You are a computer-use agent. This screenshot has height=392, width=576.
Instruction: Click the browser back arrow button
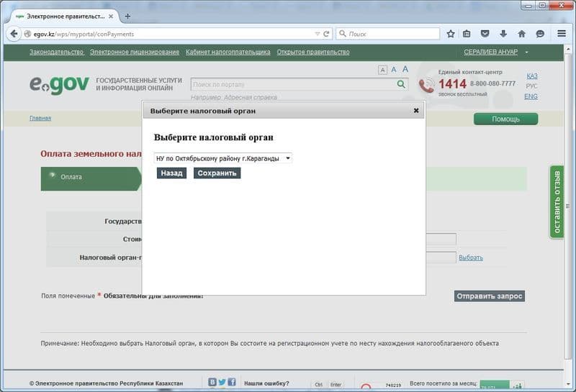click(14, 34)
